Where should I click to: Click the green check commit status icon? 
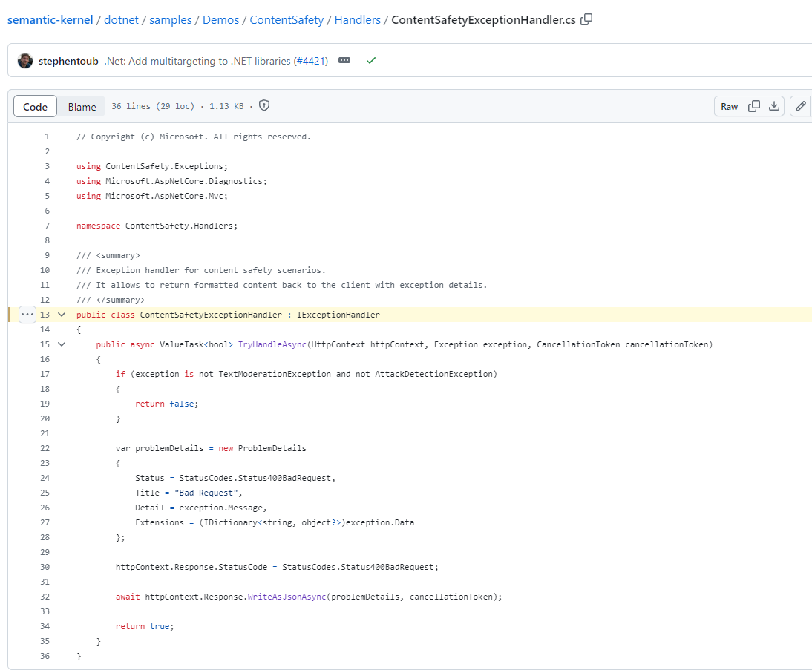pos(371,61)
